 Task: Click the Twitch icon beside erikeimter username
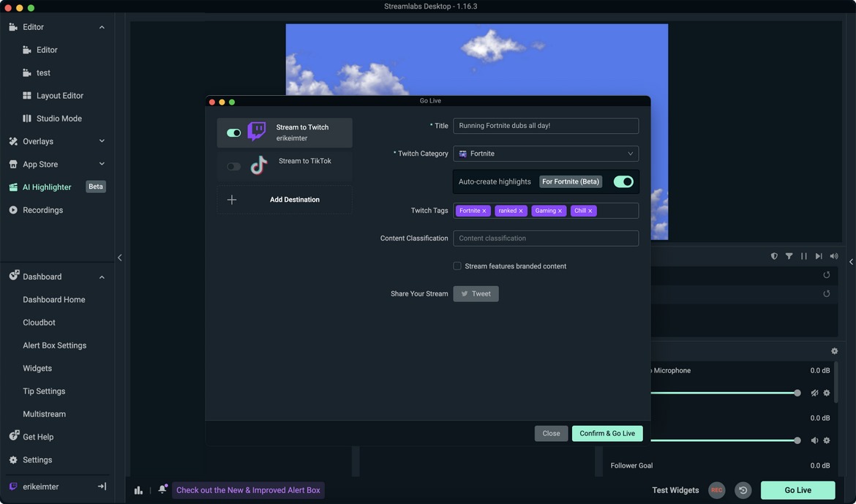click(13, 486)
